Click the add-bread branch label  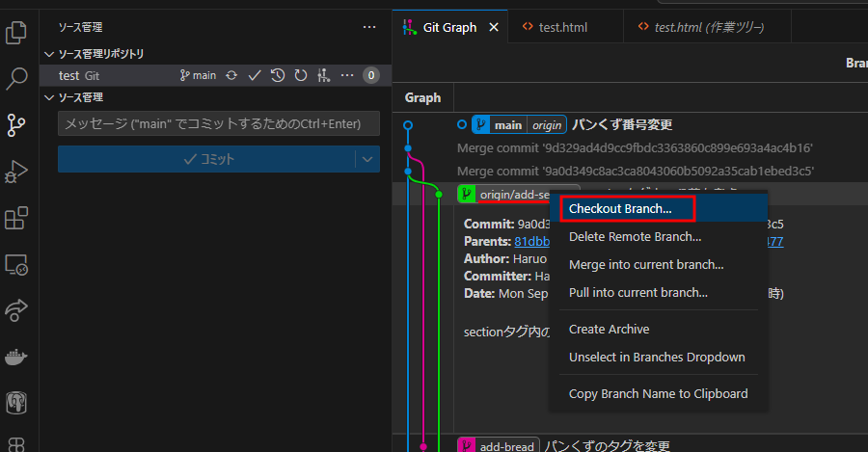click(499, 446)
